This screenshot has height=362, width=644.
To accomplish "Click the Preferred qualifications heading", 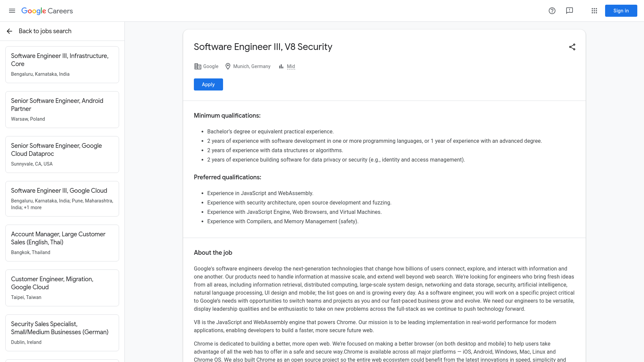I will pos(227,177).
